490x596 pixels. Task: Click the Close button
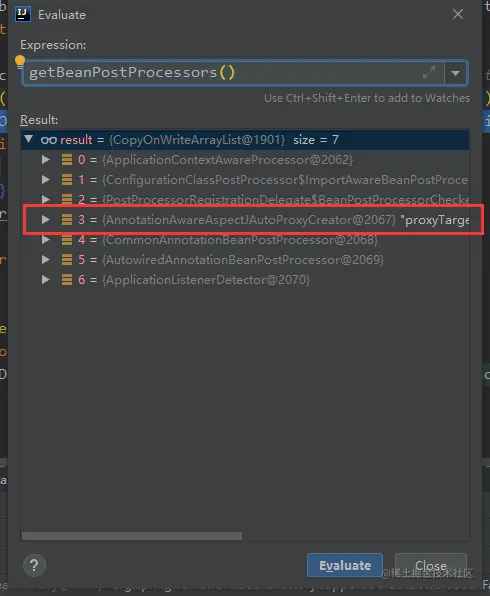click(431, 565)
